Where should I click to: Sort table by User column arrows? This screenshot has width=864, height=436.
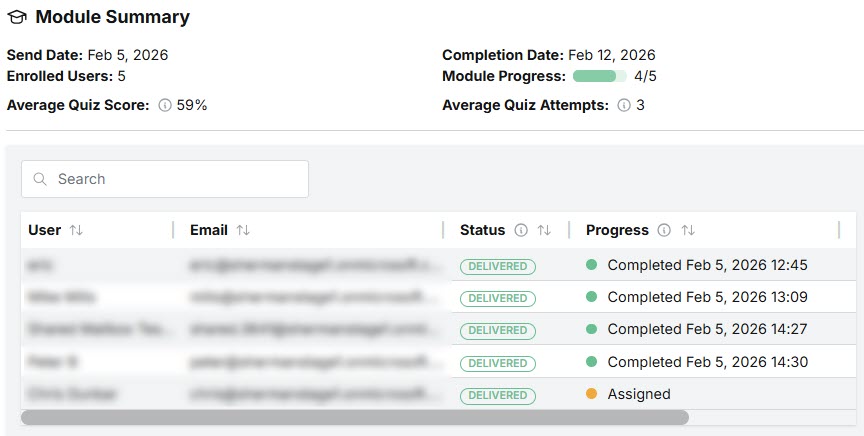[x=76, y=230]
